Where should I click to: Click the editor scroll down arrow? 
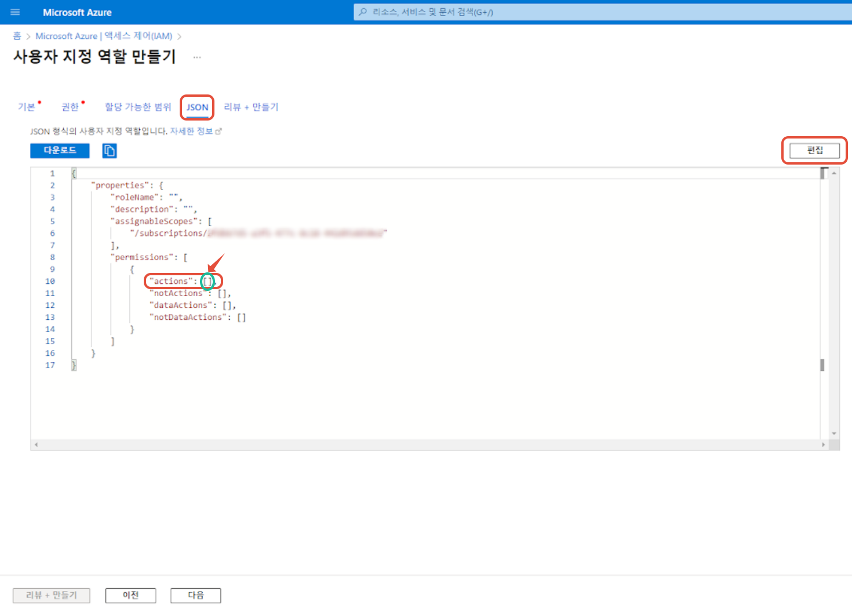tap(834, 433)
